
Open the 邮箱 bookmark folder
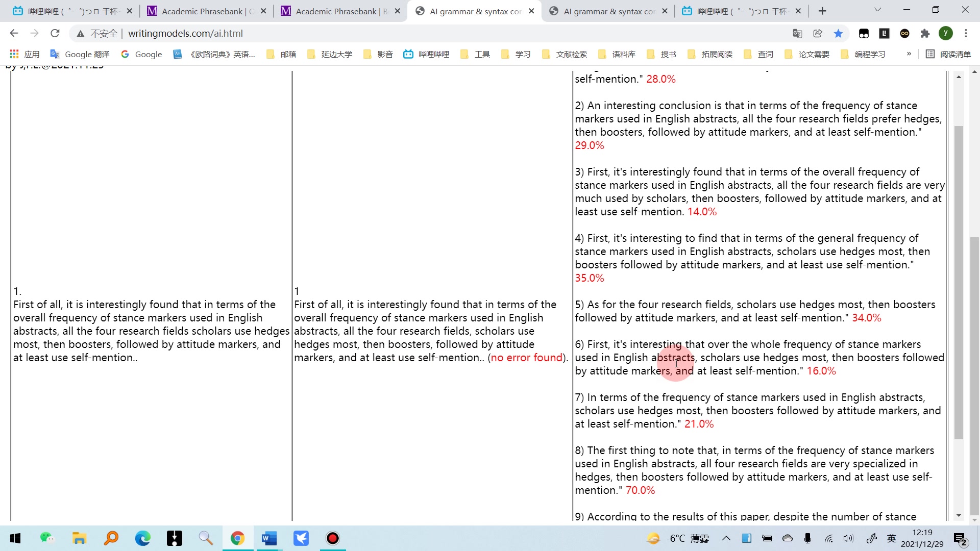pos(281,54)
